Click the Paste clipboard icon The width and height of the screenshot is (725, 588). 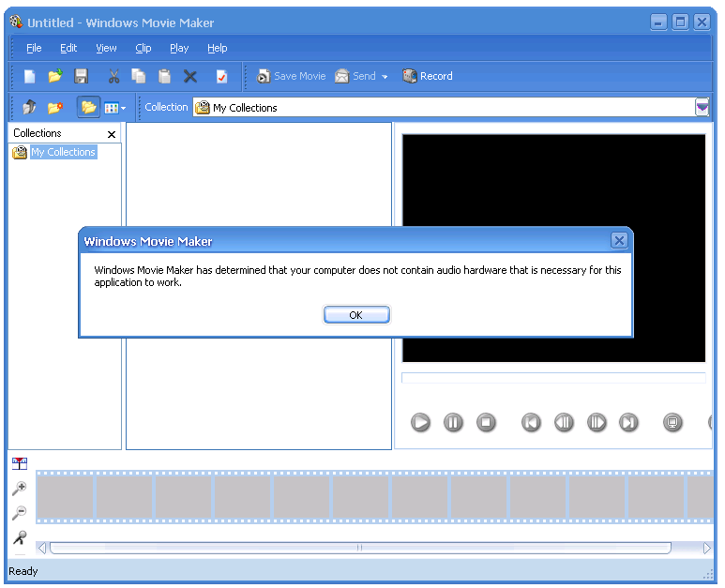click(165, 76)
